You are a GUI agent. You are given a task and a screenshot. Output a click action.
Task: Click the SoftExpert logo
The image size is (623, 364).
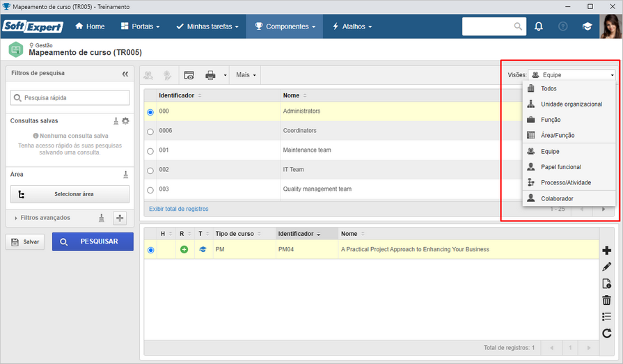33,26
